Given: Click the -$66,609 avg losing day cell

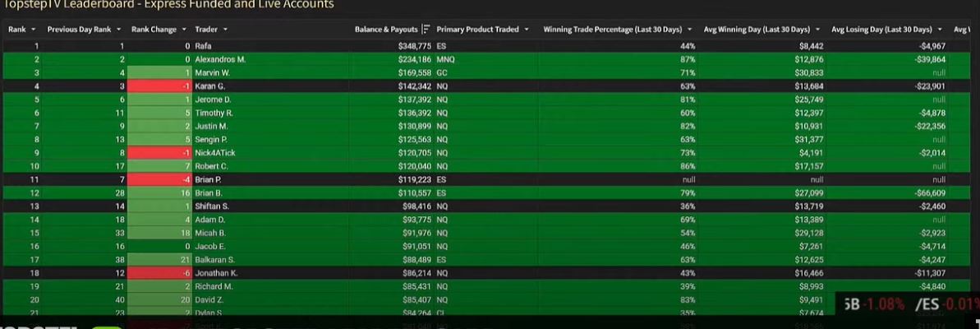Looking at the screenshot, I should [930, 192].
